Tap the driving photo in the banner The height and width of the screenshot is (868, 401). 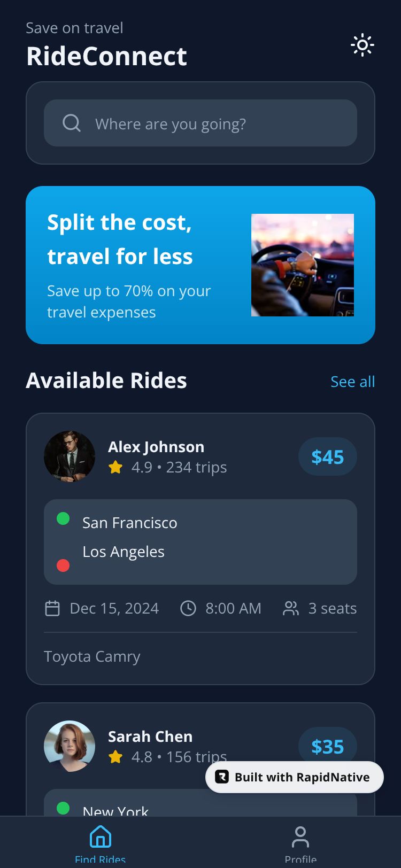[x=303, y=265]
